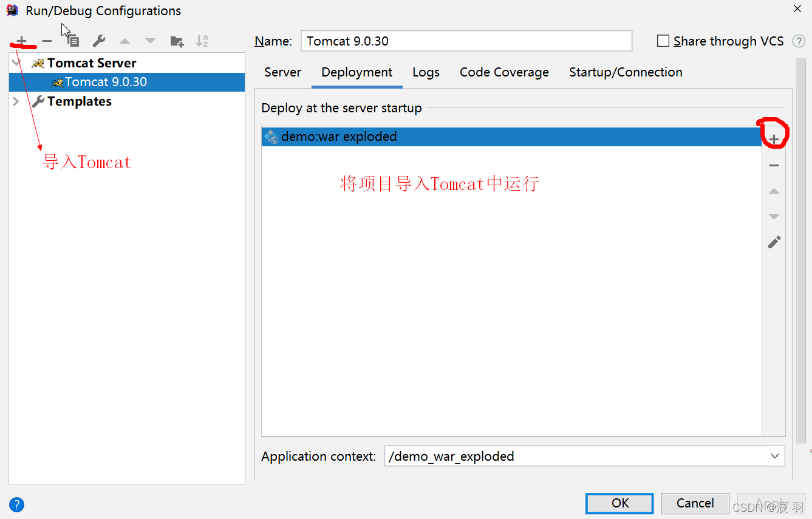Add a deployment artifact with plus
The image size is (812, 519).
point(774,140)
